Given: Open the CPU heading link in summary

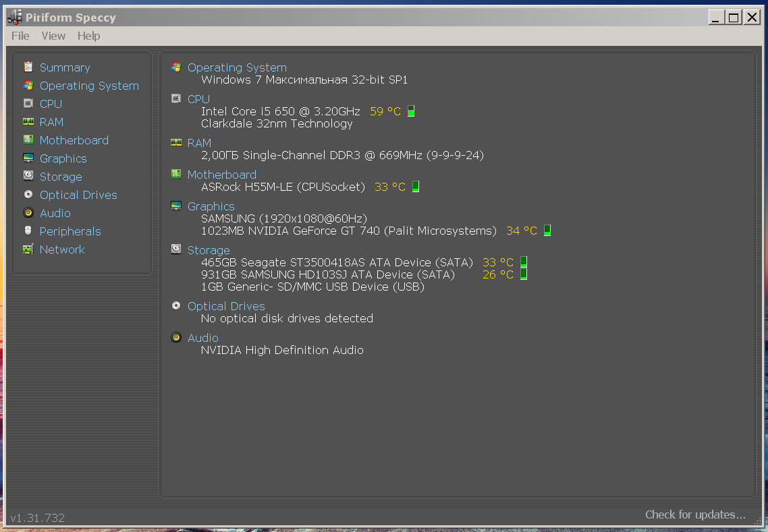Looking at the screenshot, I should point(198,99).
